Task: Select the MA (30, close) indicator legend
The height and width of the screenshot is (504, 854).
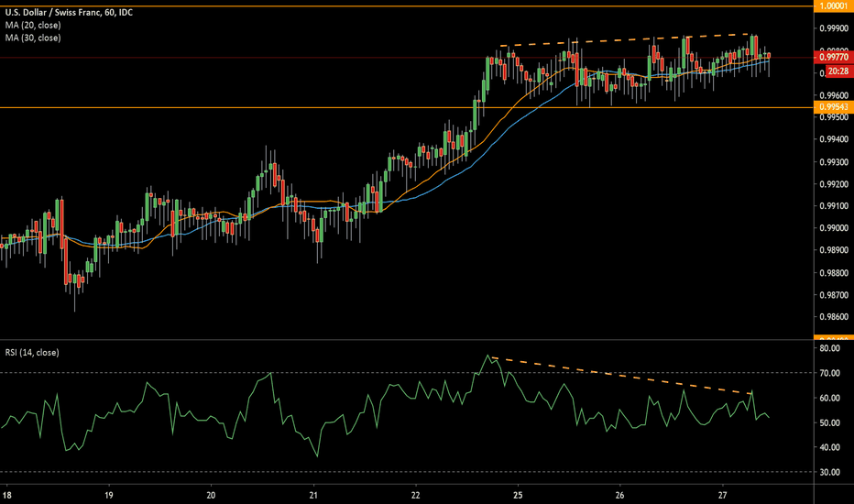Action: coord(34,38)
